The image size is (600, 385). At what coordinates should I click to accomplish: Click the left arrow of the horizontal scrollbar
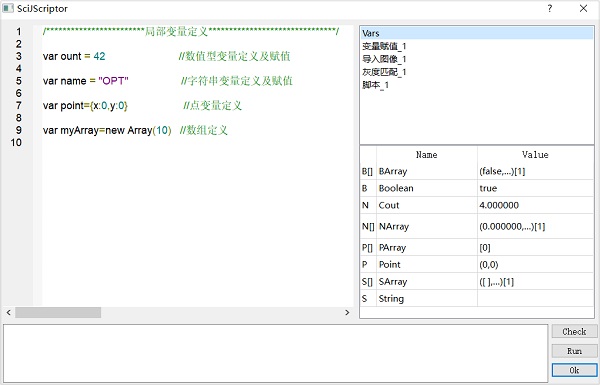pyautogui.click(x=8, y=312)
